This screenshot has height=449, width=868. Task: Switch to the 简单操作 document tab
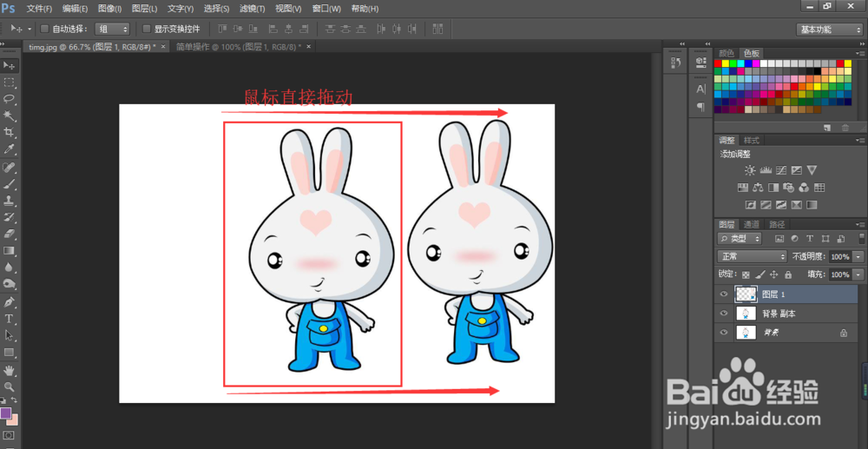tap(239, 47)
